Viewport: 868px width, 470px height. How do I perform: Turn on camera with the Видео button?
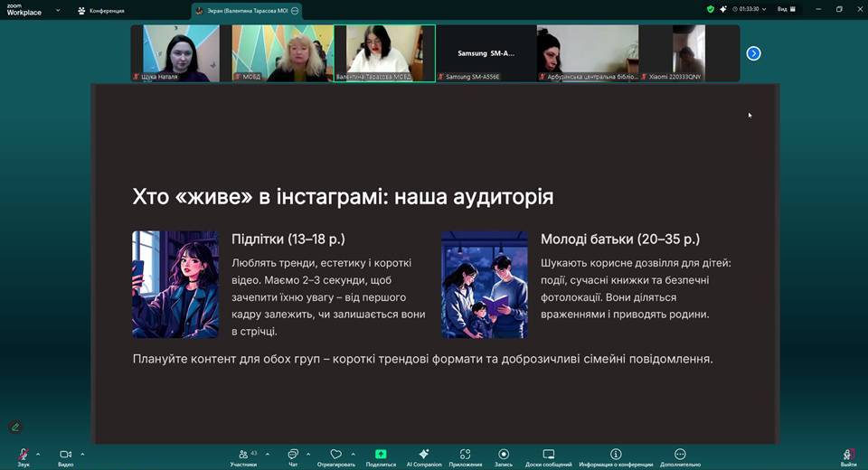tap(65, 455)
